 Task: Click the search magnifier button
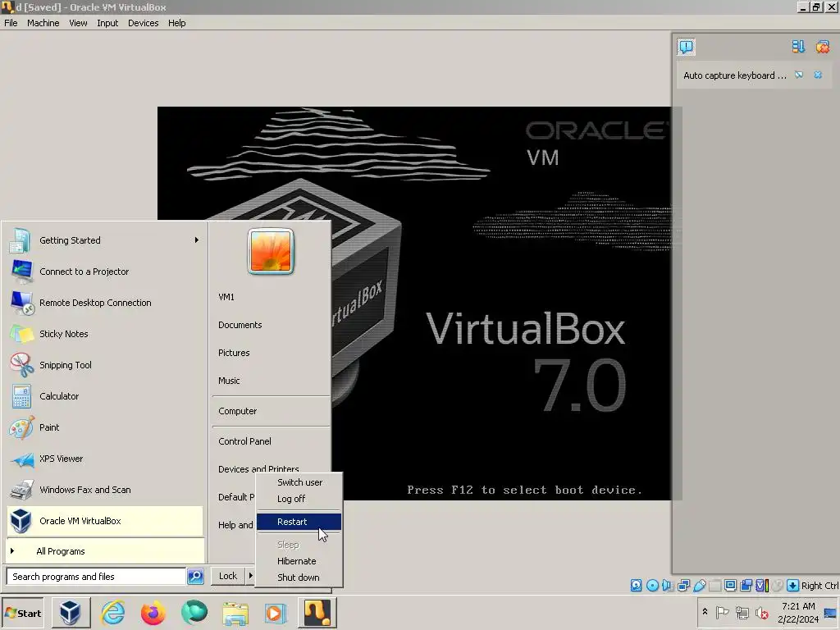195,577
